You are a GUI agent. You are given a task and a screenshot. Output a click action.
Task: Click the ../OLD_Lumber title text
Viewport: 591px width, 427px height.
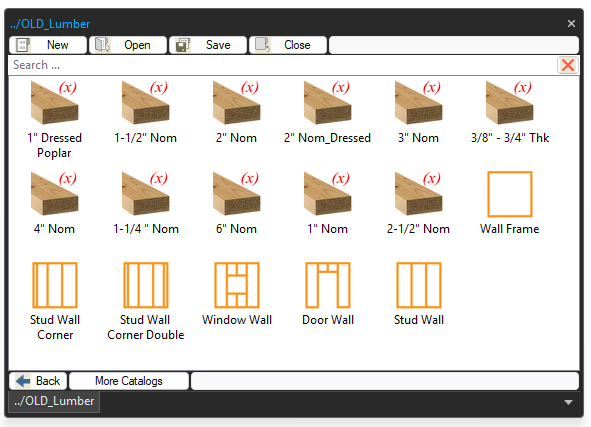tap(50, 24)
